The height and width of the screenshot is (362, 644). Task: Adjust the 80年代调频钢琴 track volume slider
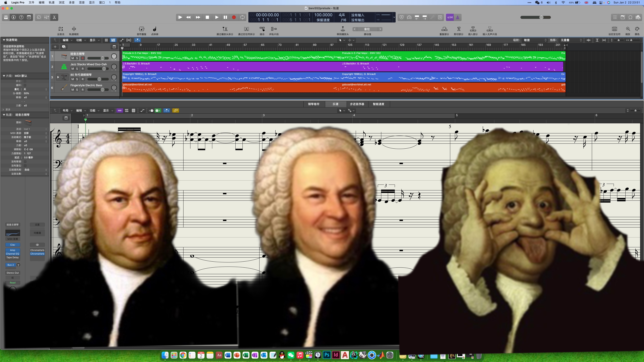[x=99, y=79]
